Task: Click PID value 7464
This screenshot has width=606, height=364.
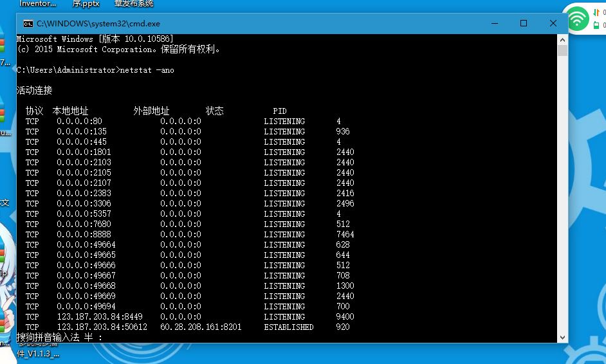Action: (345, 235)
